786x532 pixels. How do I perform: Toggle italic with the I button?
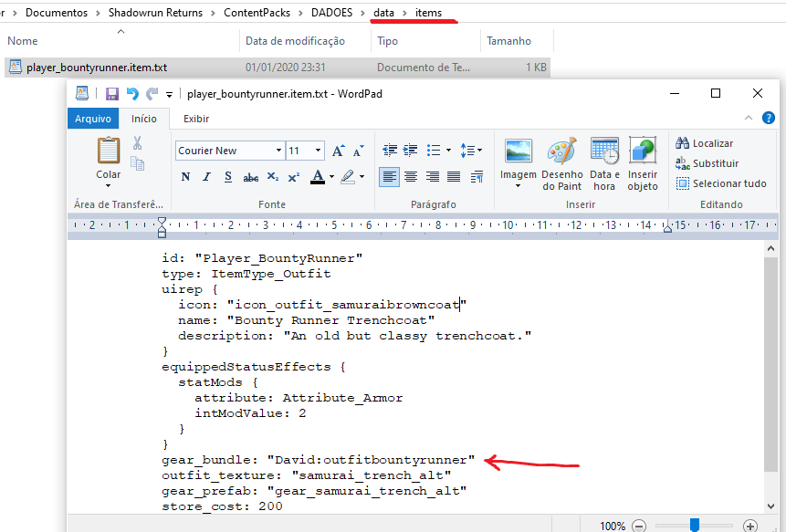pos(206,177)
